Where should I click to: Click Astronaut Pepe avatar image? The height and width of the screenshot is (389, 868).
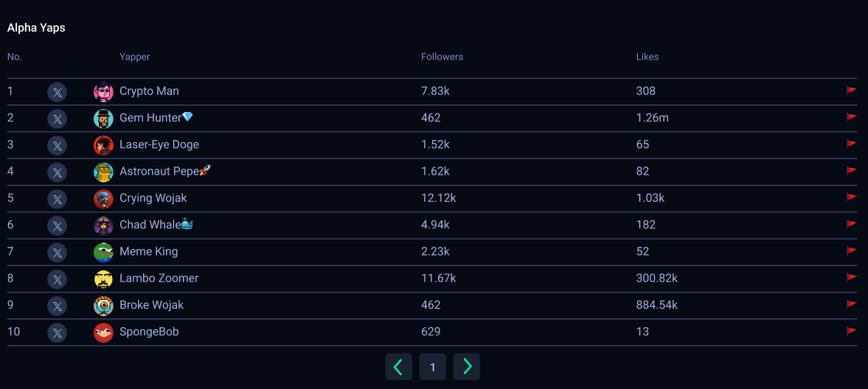click(x=103, y=172)
